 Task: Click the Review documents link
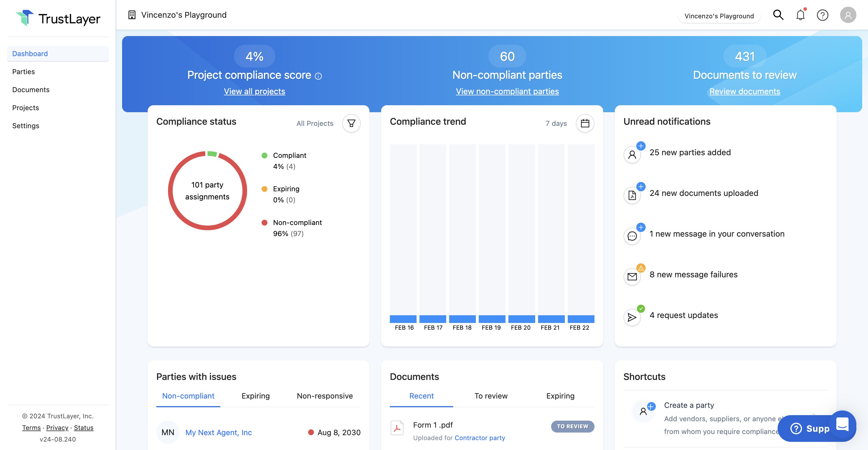point(744,91)
